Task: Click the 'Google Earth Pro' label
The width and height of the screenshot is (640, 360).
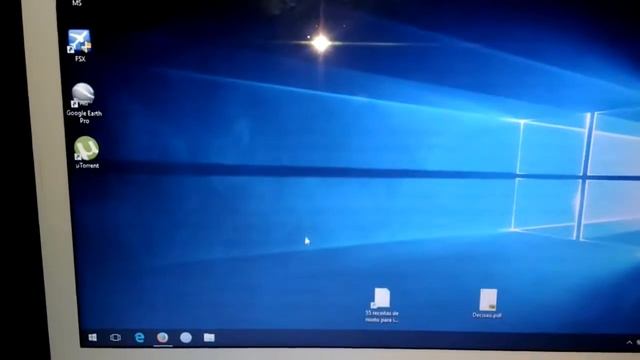Action: (84, 117)
